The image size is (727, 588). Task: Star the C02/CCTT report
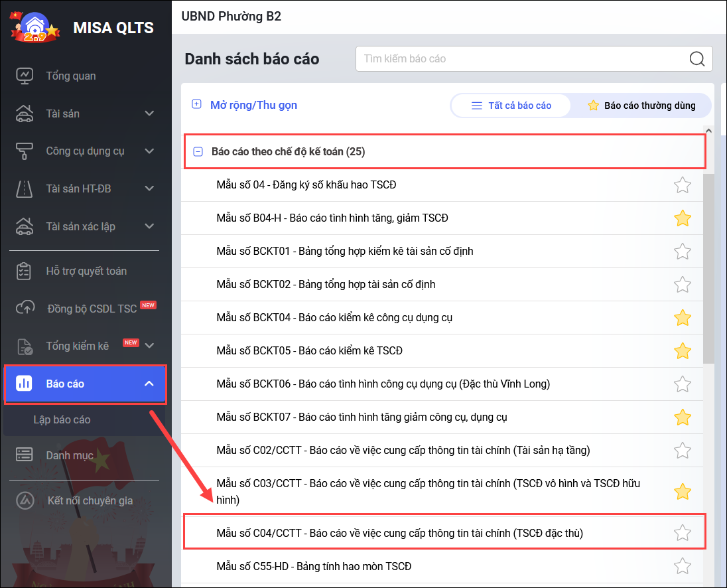point(683,450)
